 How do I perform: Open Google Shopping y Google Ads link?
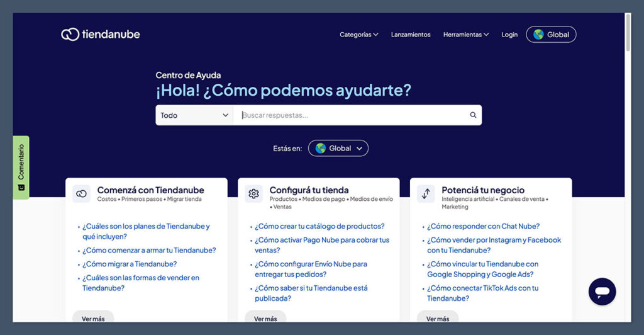tap(482, 270)
